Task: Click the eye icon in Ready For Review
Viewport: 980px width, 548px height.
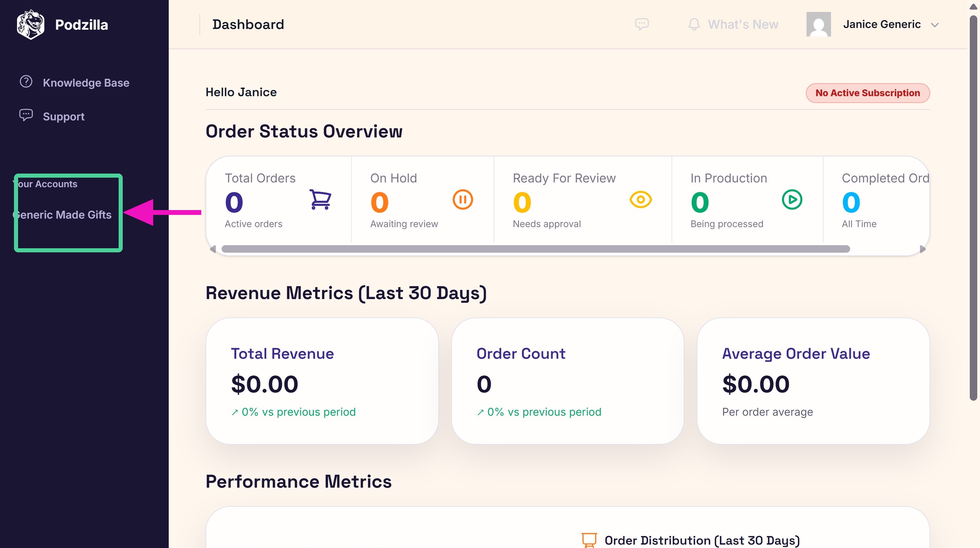Action: point(640,199)
